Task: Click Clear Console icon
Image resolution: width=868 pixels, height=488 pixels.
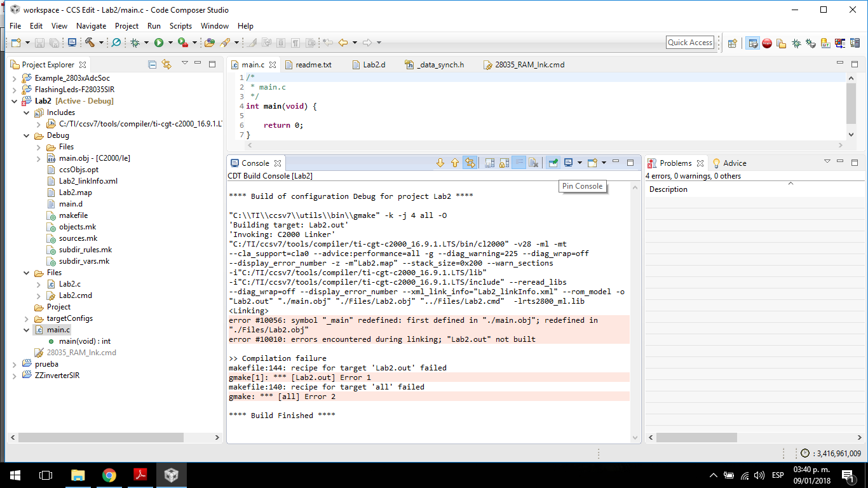Action: [534, 163]
